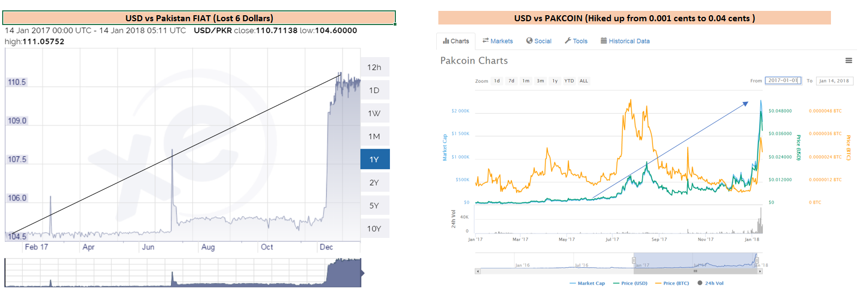Click the 110.5 y-axis label
The height and width of the screenshot is (295, 868).
(x=17, y=82)
